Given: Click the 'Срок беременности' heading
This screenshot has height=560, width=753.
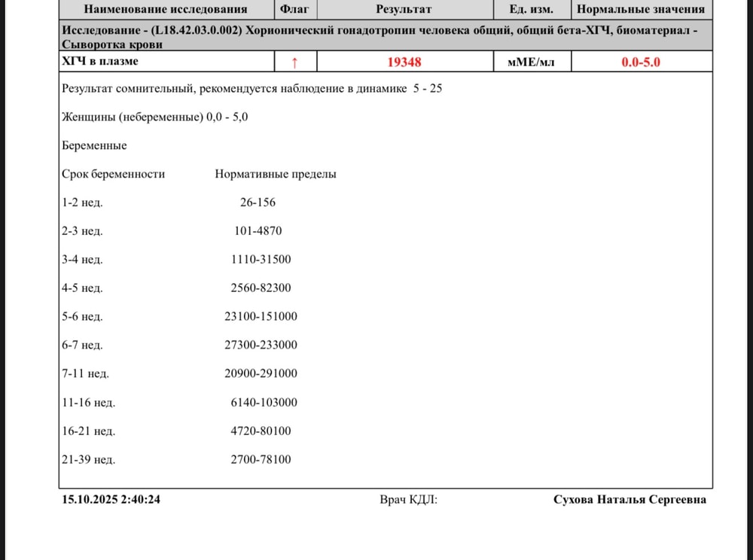Looking at the screenshot, I should click(113, 174).
